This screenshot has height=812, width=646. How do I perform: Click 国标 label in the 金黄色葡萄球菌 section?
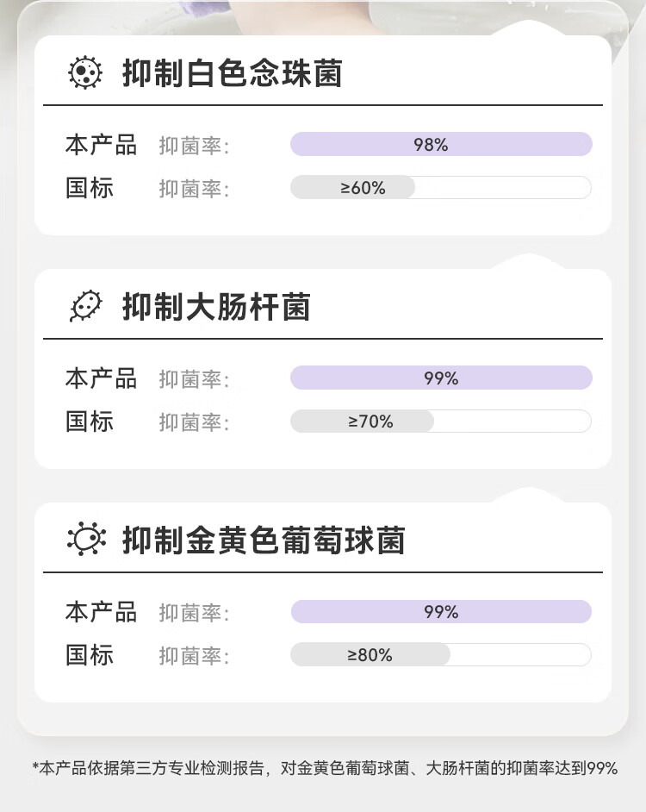point(90,655)
